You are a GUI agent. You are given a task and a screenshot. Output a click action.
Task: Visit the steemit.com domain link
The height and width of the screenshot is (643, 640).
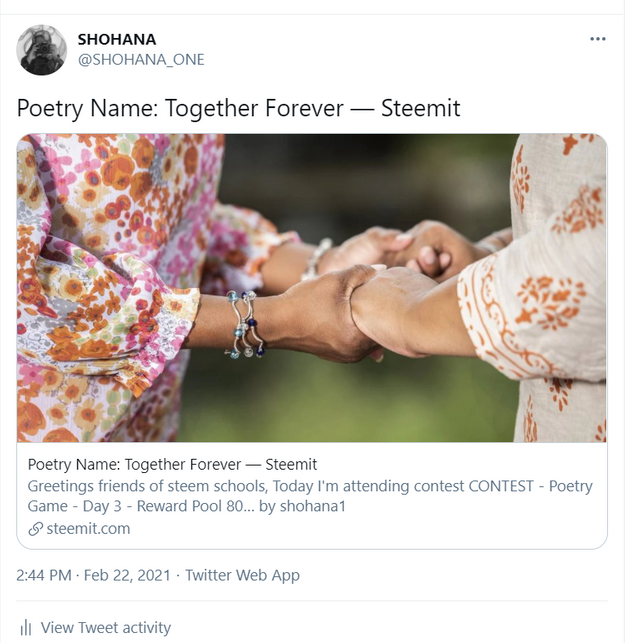tap(88, 529)
